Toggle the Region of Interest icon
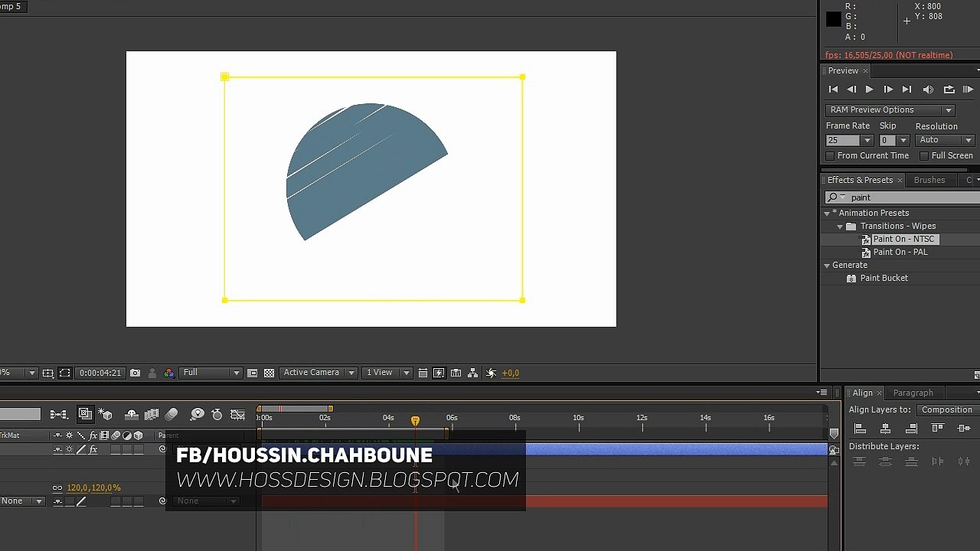This screenshot has width=980, height=551. [x=252, y=373]
